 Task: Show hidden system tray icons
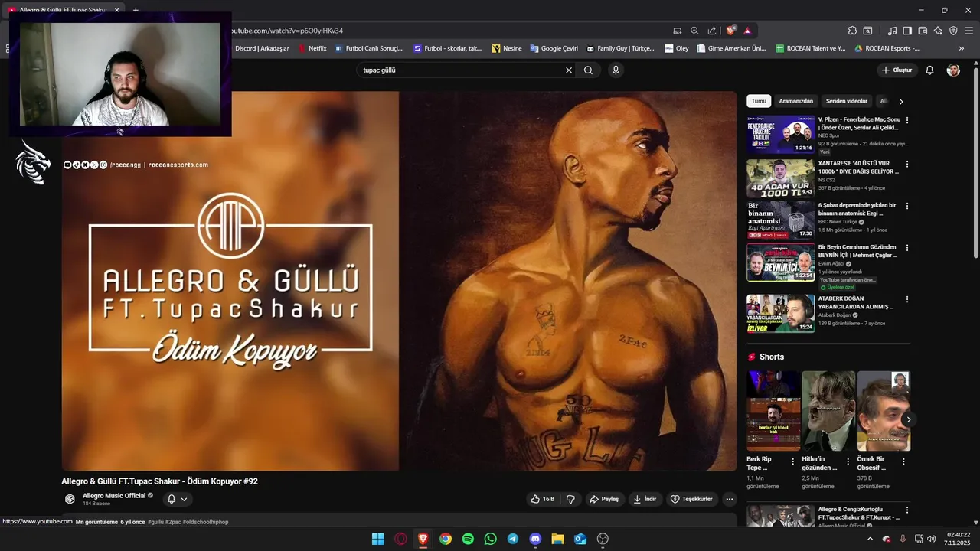click(870, 539)
